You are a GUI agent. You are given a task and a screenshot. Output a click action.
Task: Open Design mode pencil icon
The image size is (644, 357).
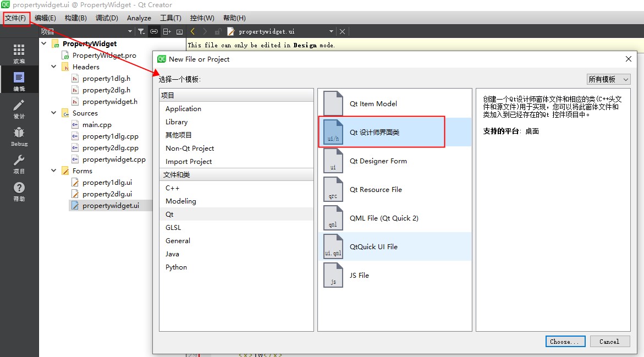19,109
